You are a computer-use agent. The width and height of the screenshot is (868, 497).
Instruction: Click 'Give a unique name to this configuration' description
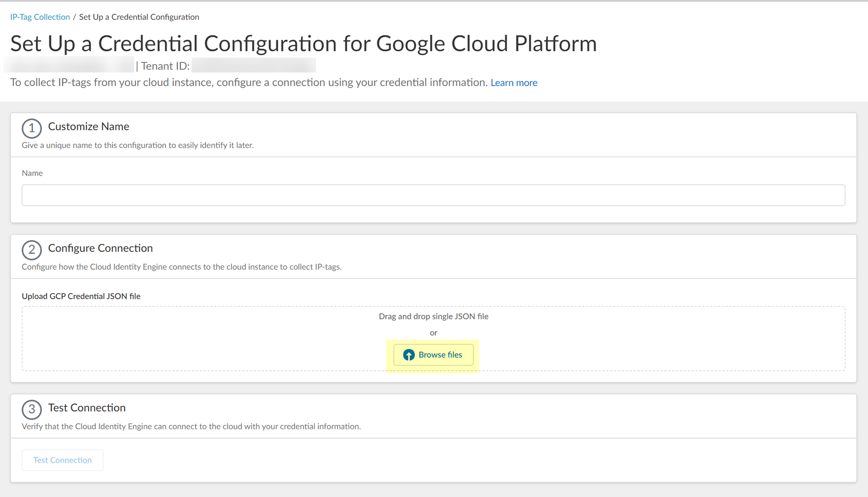click(138, 145)
